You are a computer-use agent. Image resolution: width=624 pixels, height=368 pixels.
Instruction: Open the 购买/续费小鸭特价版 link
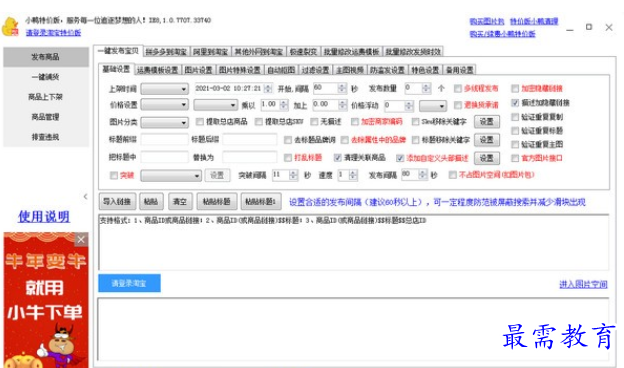(503, 34)
